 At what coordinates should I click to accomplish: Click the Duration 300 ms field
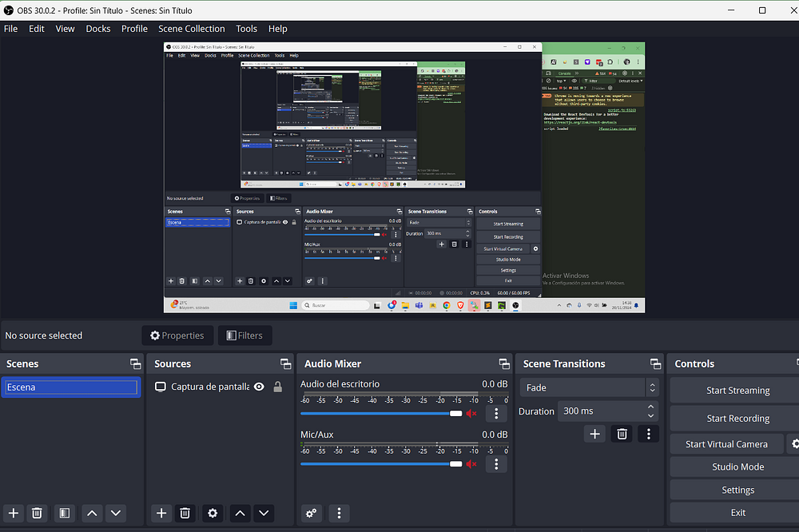(608, 411)
